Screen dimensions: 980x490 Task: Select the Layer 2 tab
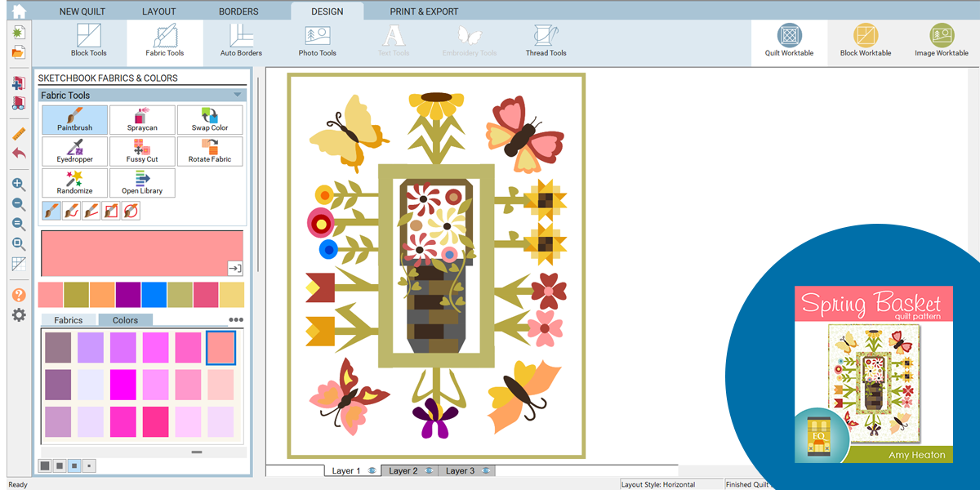[410, 471]
